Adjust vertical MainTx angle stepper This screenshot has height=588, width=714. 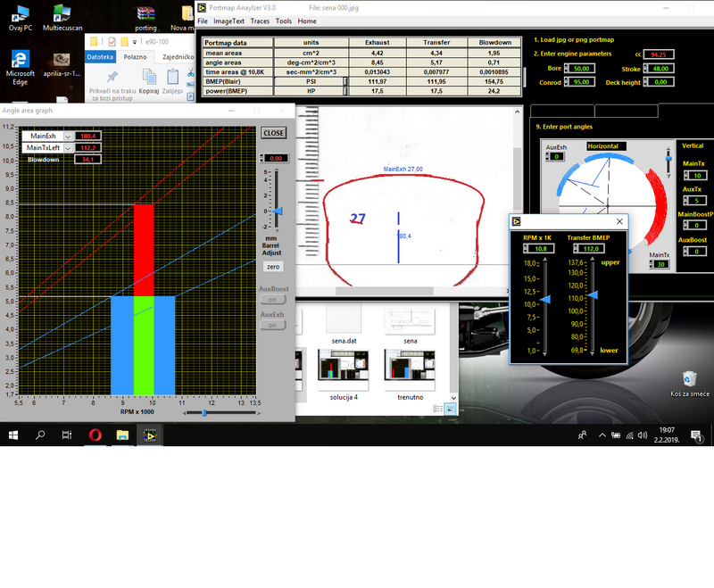(685, 175)
